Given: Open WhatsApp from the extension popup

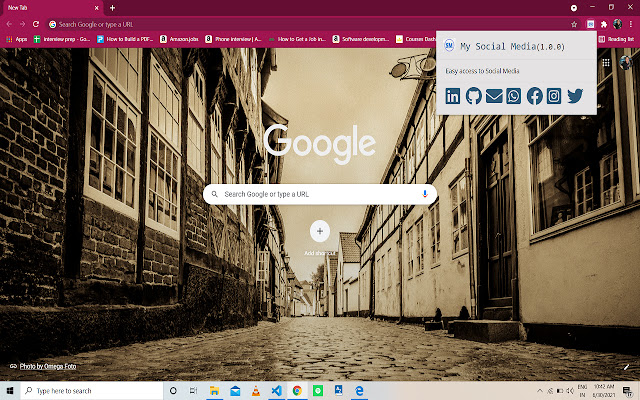Looking at the screenshot, I should click(513, 96).
